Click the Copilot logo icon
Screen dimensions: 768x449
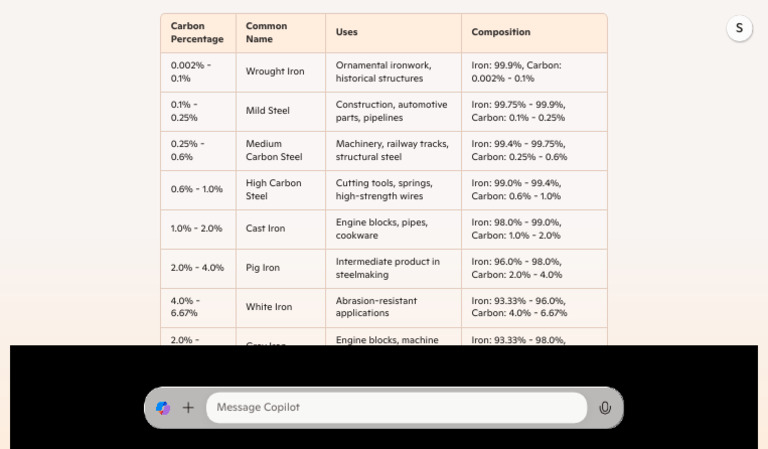(163, 408)
